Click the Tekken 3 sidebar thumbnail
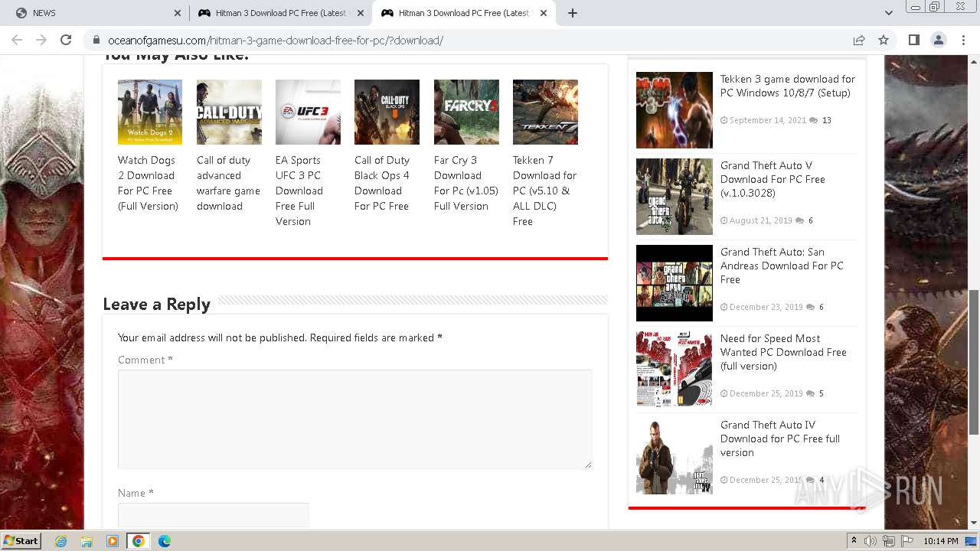Viewport: 980px width, 551px height. pos(675,110)
